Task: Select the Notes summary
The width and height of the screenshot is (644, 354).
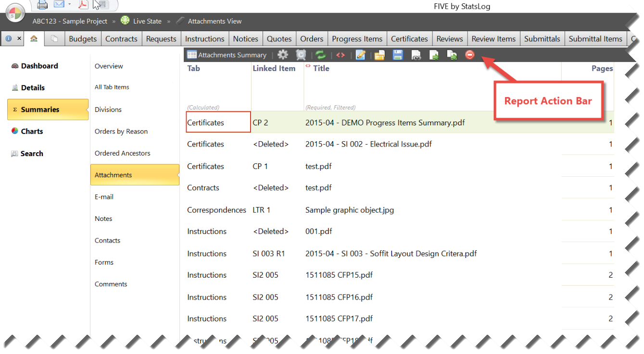Action: click(103, 219)
